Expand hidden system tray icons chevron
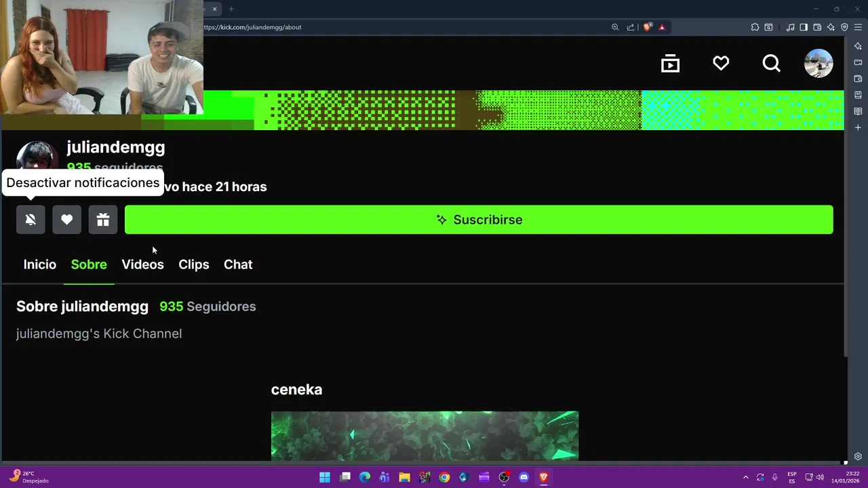The width and height of the screenshot is (868, 488). (x=746, y=477)
